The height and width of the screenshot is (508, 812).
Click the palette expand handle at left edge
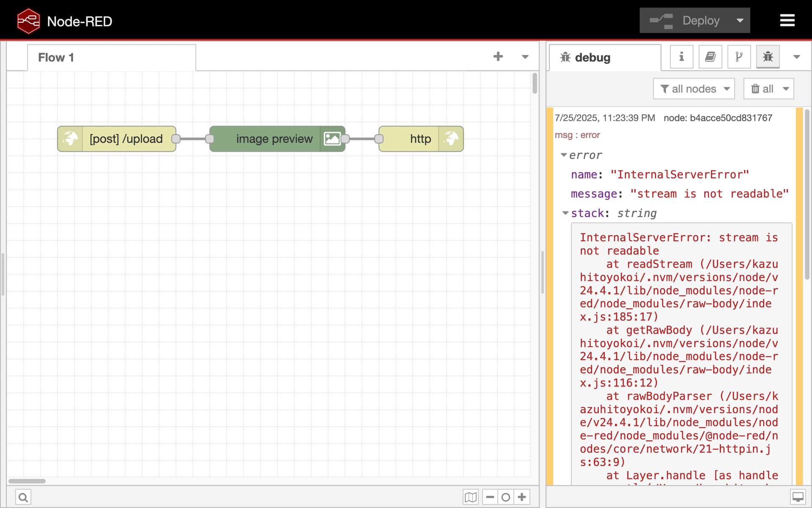pos(3,274)
